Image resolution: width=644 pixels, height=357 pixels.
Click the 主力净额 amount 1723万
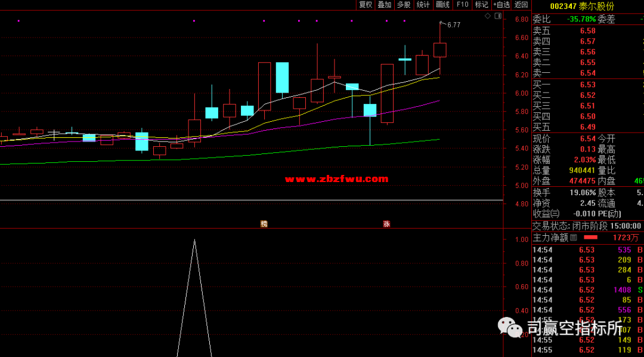626,238
